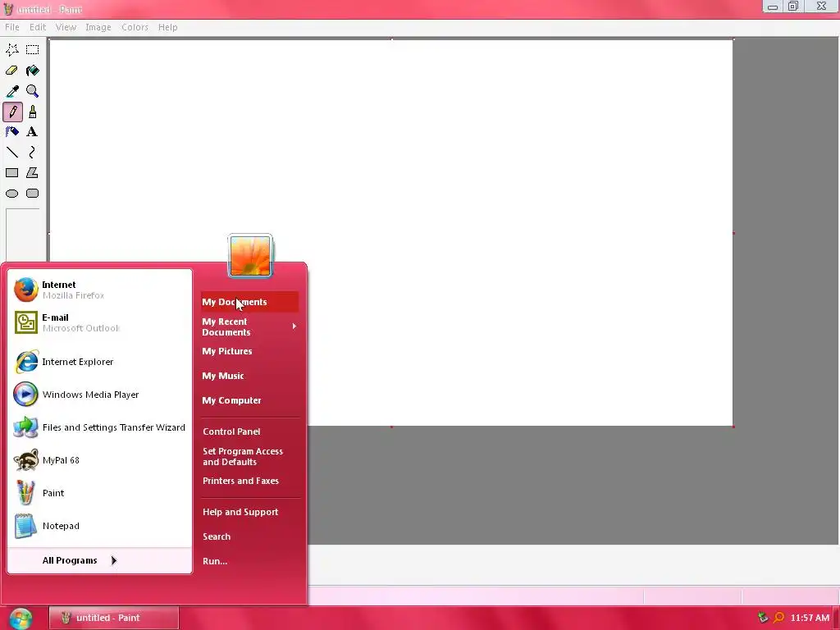Viewport: 840px width, 630px height.
Task: Launch Paint from Start menu list
Action: 99,493
